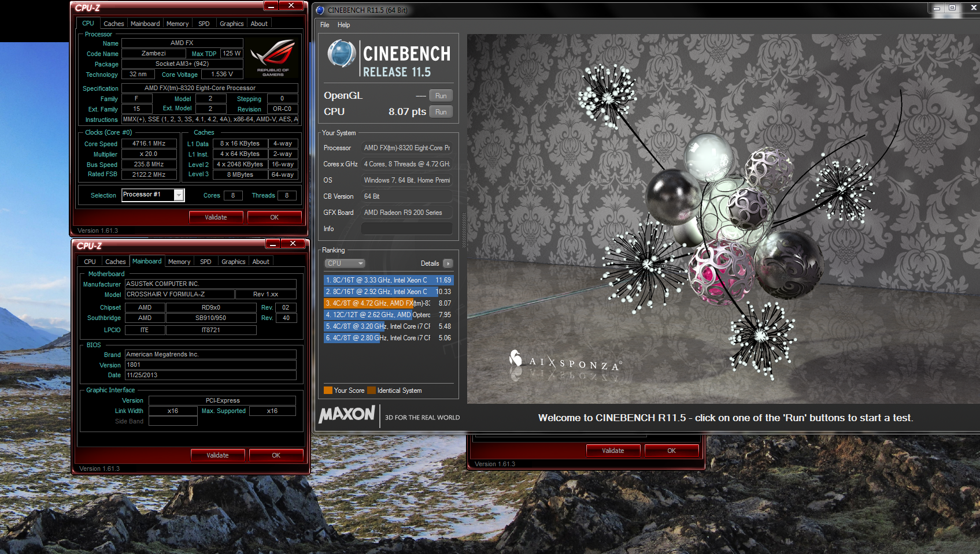Click the Core Speed value 4716.1 MHz
The image size is (980, 554).
coord(149,143)
